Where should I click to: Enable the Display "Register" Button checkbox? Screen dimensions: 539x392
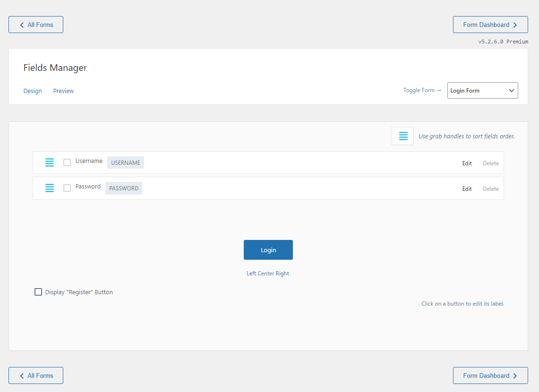pos(38,291)
